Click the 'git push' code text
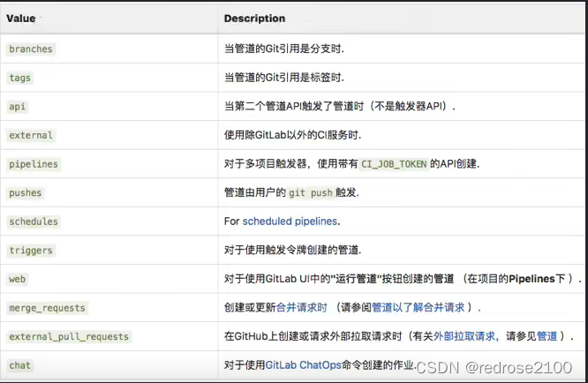Image resolution: width=588 pixels, height=383 pixels. (311, 192)
